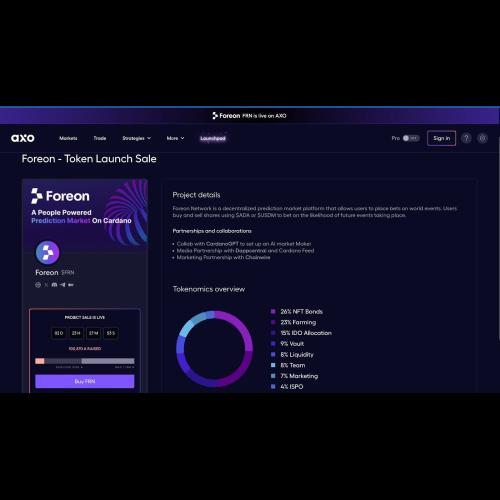
Task: Click the sale raised progress bar
Action: 85,361
